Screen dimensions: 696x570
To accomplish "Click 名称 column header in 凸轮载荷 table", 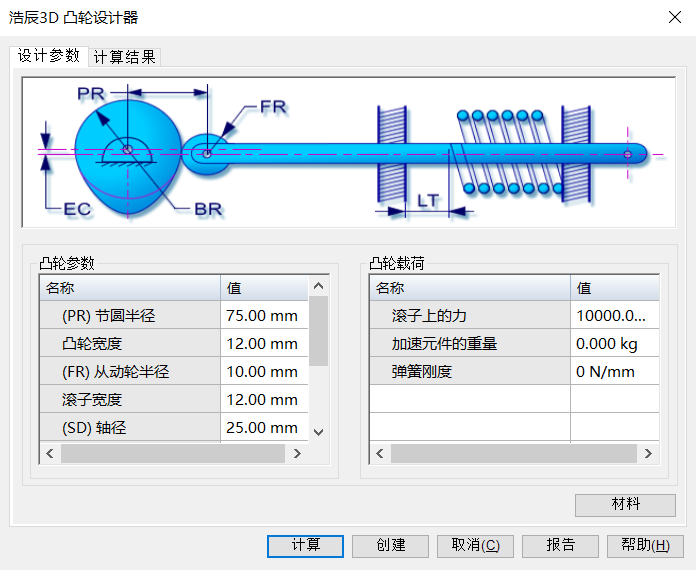I will click(470, 288).
